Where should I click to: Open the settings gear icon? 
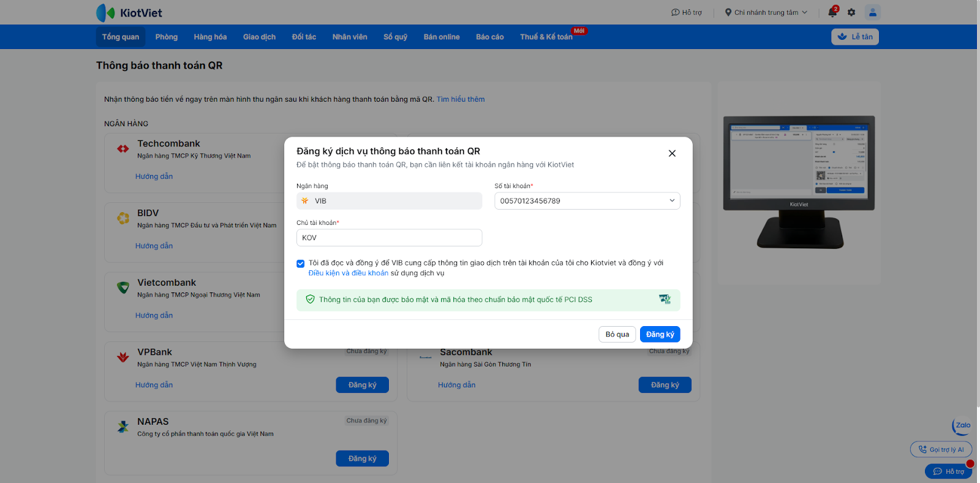pyautogui.click(x=851, y=12)
